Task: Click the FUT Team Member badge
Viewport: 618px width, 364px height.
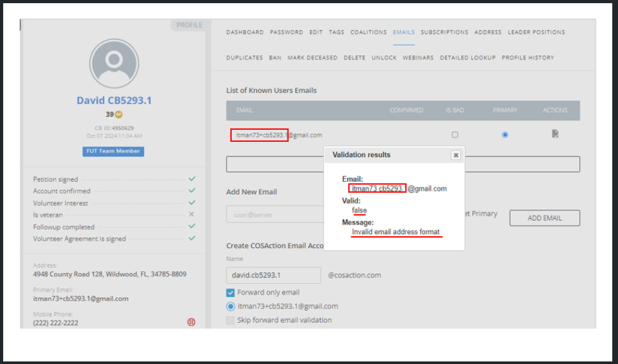Action: (114, 151)
